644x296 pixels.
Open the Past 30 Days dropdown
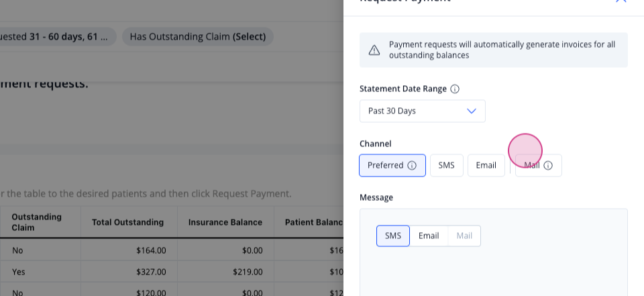[422, 111]
